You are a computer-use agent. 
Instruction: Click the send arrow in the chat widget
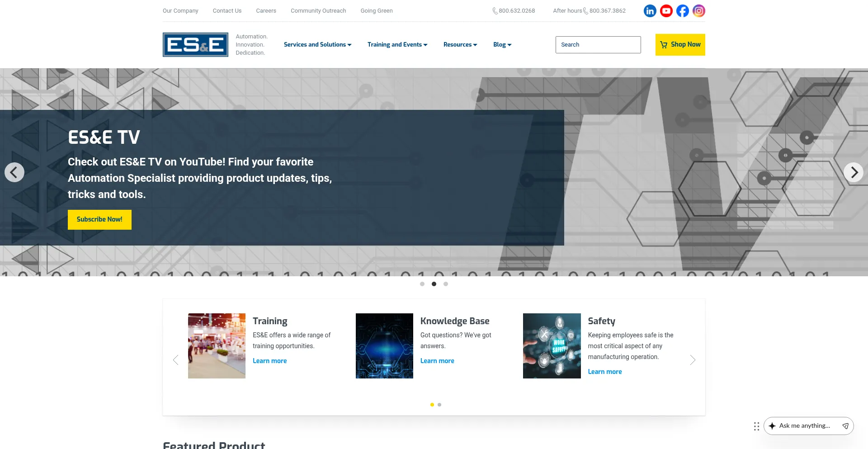[x=845, y=425]
